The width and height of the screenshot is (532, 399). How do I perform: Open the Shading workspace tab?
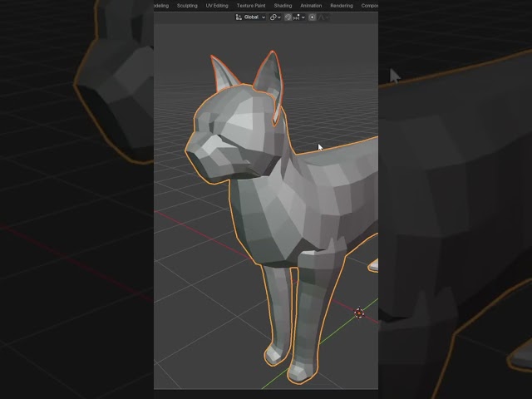pos(283,6)
